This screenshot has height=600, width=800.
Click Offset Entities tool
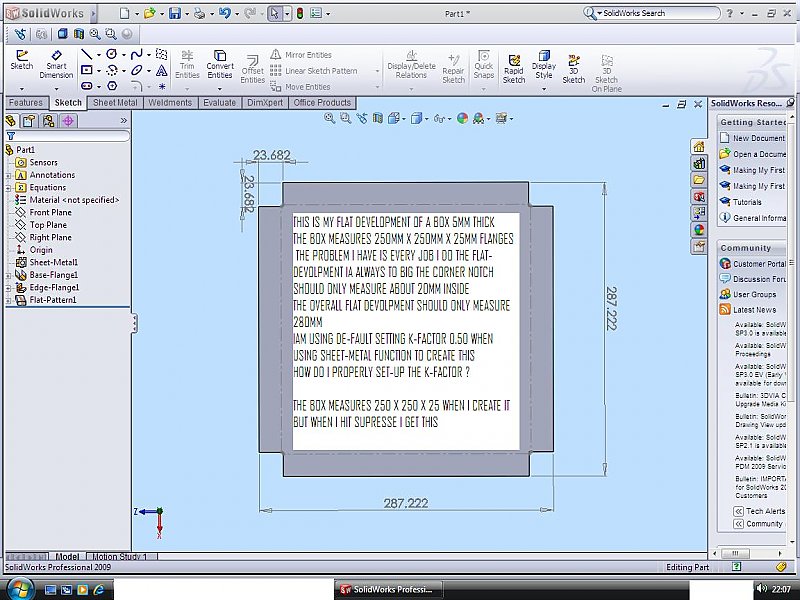coord(253,68)
